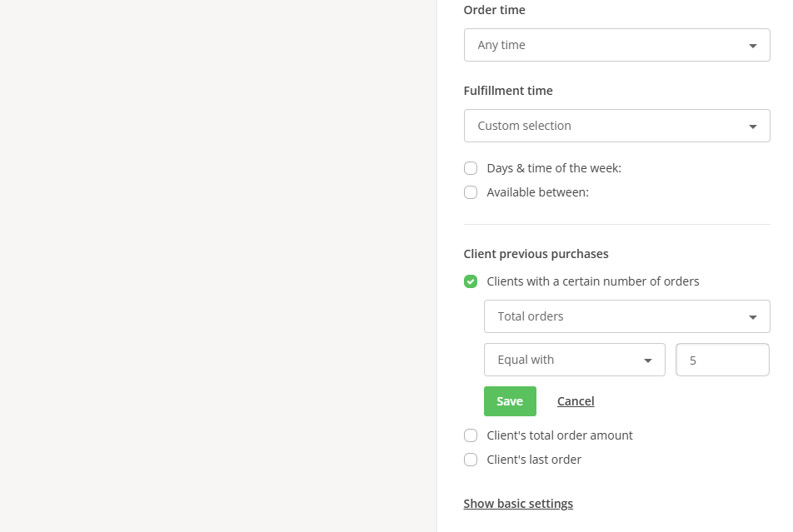Open the Custom selection dropdown

pyautogui.click(x=616, y=126)
